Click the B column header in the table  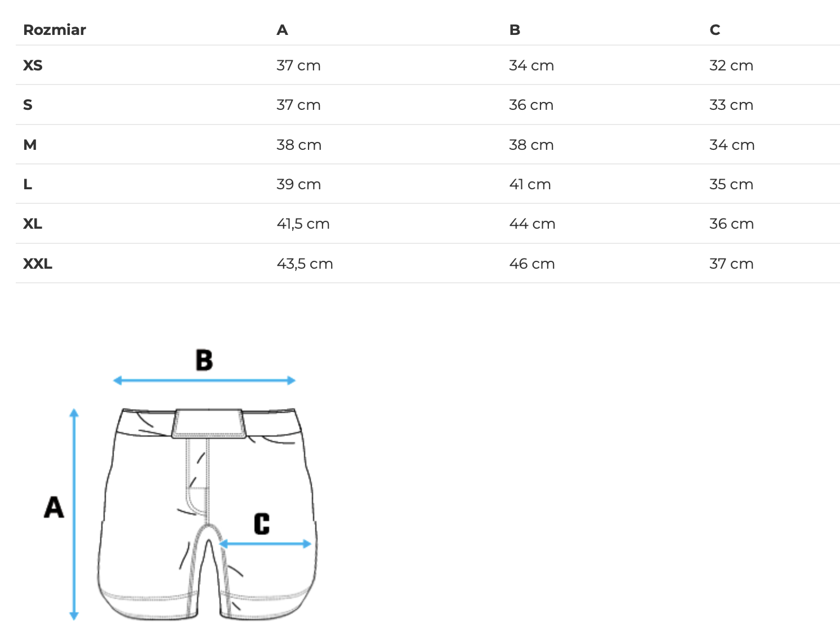click(515, 30)
